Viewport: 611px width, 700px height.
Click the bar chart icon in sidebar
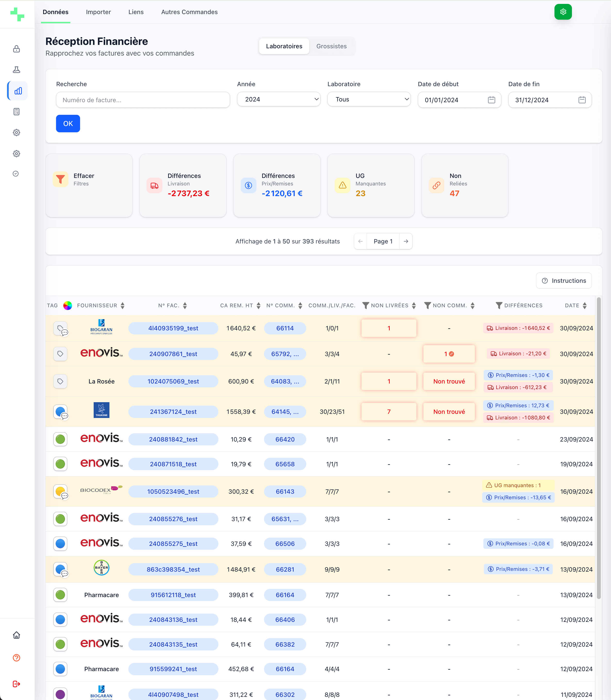coord(18,91)
